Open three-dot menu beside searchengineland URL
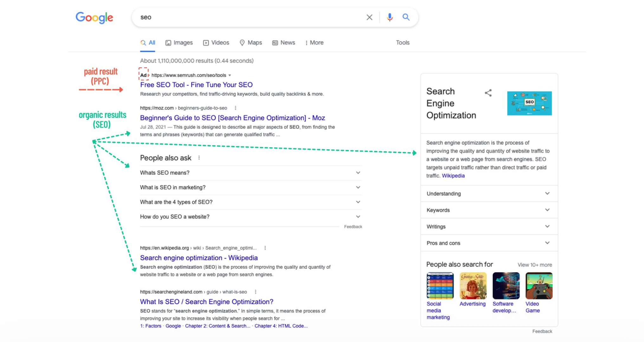This screenshot has width=644, height=342. point(255,292)
